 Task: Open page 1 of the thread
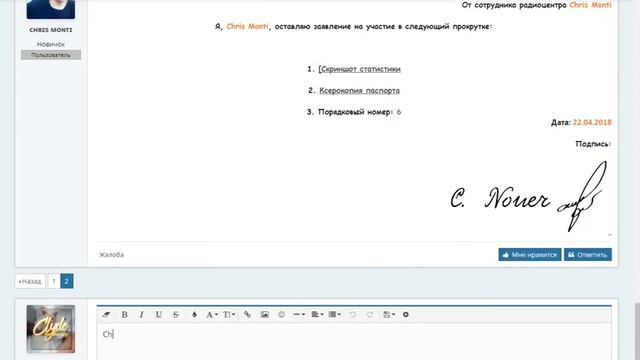click(x=53, y=281)
